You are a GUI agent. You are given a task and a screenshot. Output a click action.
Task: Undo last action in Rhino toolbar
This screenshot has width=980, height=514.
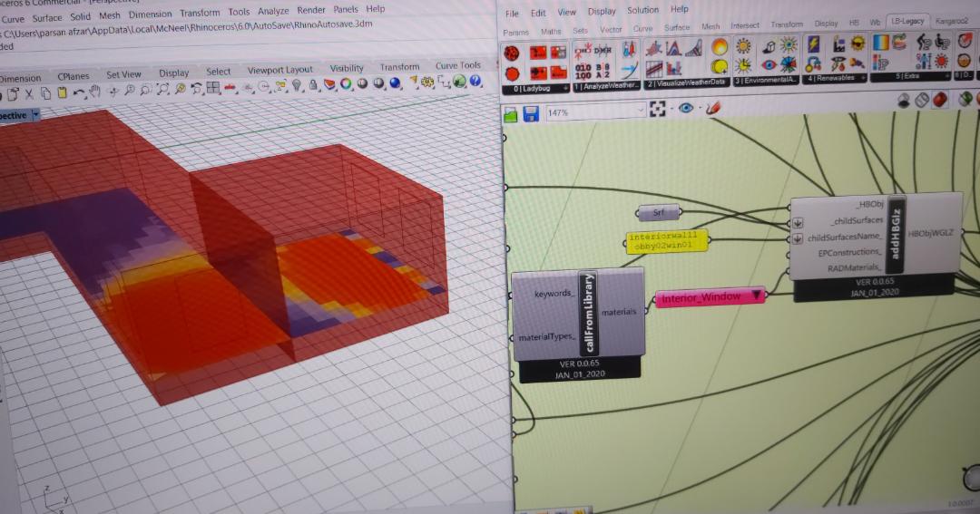pyautogui.click(x=79, y=93)
